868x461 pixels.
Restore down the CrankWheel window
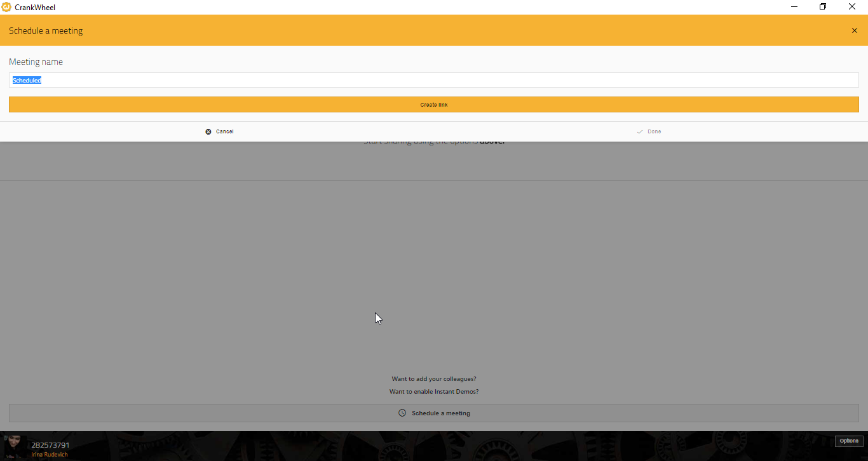[x=823, y=7]
